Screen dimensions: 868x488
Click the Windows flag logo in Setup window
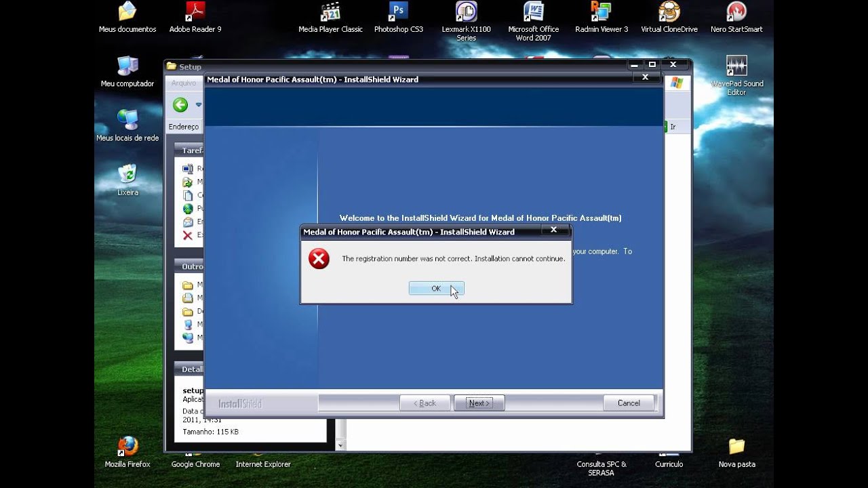[677, 83]
